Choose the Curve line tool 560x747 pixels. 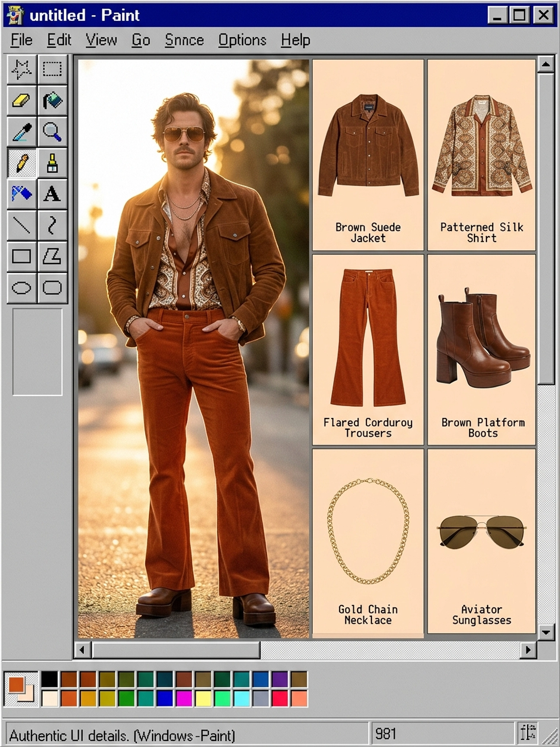(x=52, y=225)
